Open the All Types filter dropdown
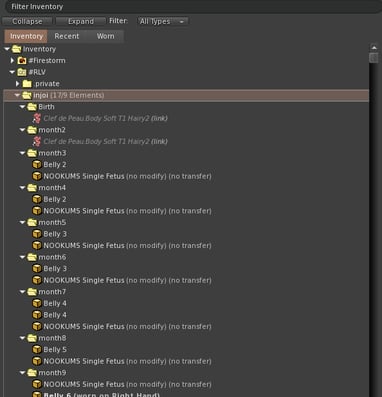 pyautogui.click(x=162, y=21)
